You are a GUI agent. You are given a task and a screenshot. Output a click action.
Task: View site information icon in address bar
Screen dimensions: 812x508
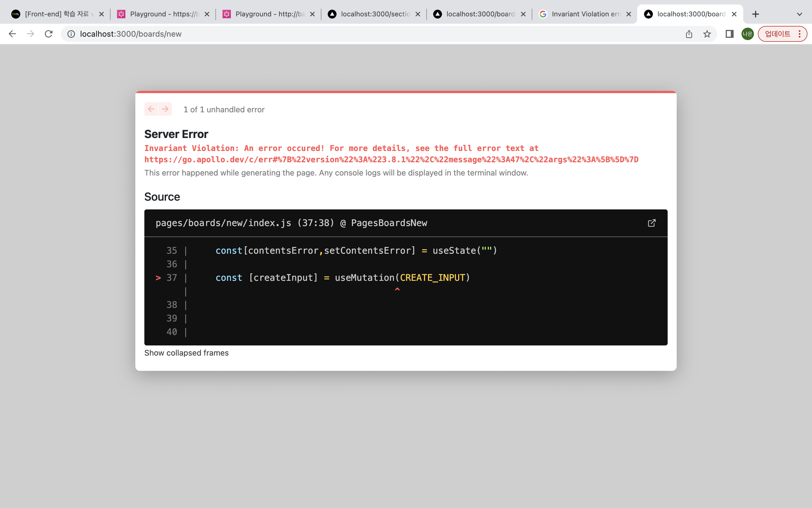tap(71, 34)
